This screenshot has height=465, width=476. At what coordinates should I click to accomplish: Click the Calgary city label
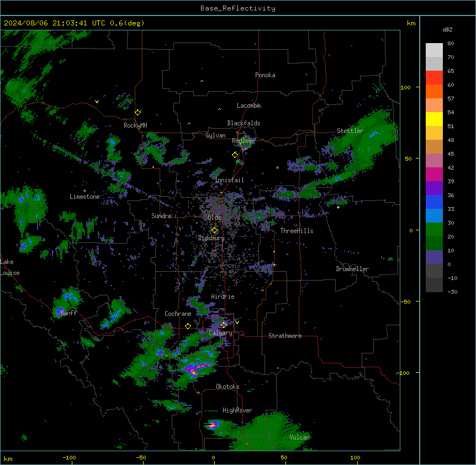(221, 333)
